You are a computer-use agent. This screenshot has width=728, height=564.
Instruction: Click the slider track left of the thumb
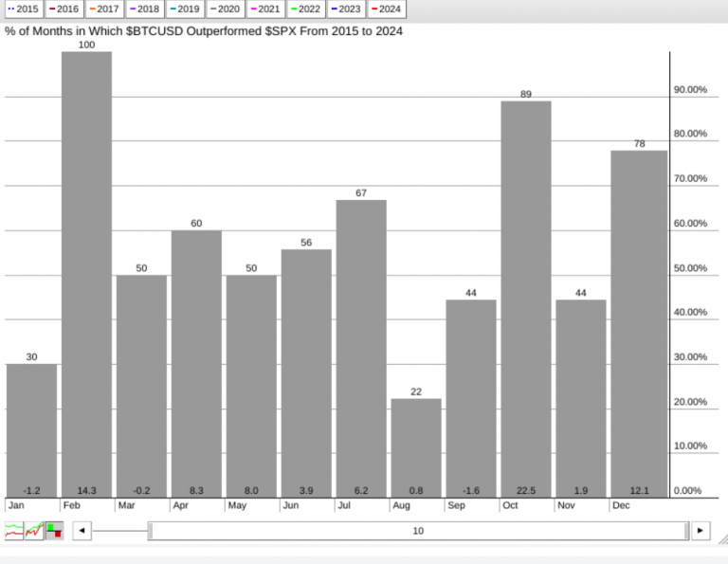click(x=119, y=531)
